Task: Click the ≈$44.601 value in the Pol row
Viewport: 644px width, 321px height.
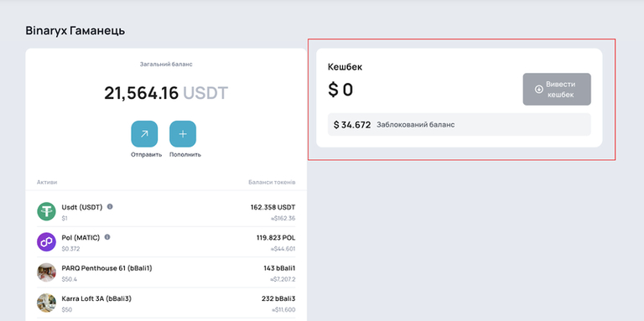Action: pyautogui.click(x=283, y=249)
